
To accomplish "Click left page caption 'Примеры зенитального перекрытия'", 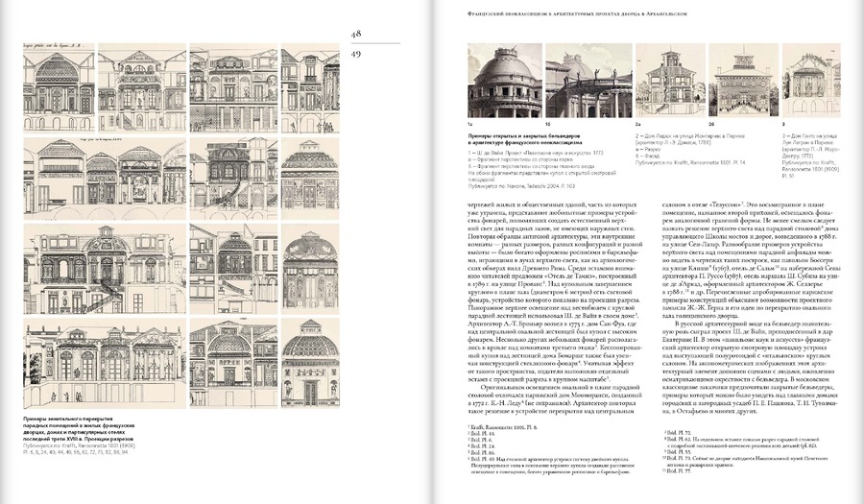I will pos(67,420).
